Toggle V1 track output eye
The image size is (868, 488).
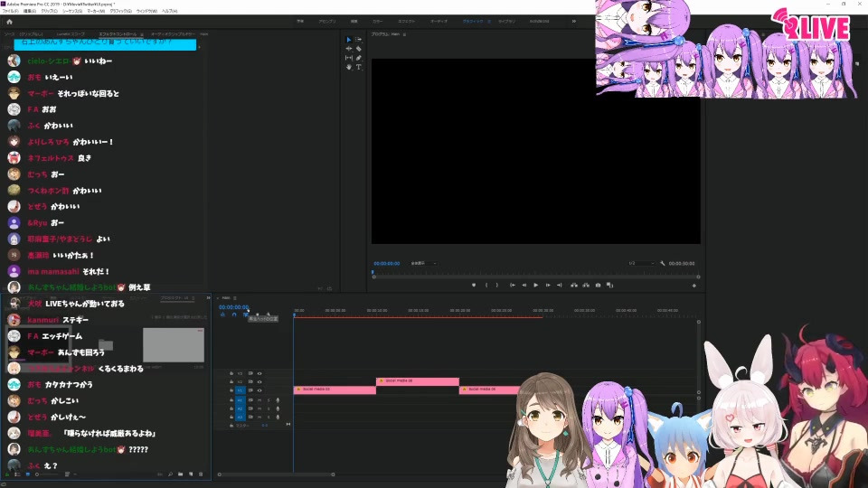pos(259,390)
